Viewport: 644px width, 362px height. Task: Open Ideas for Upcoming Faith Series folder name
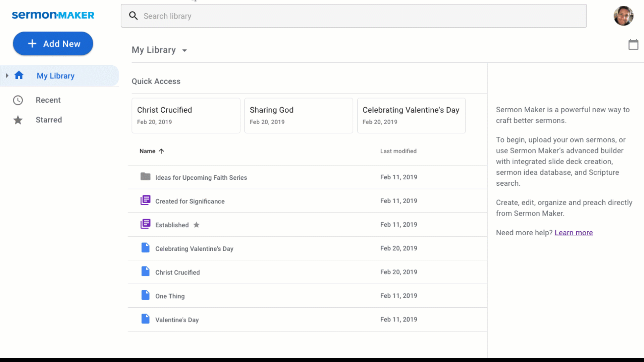201,178
